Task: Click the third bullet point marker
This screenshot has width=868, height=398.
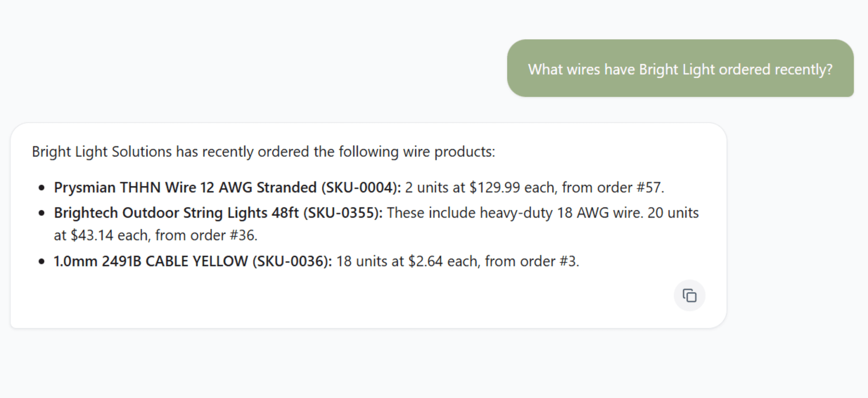Action: point(42,261)
